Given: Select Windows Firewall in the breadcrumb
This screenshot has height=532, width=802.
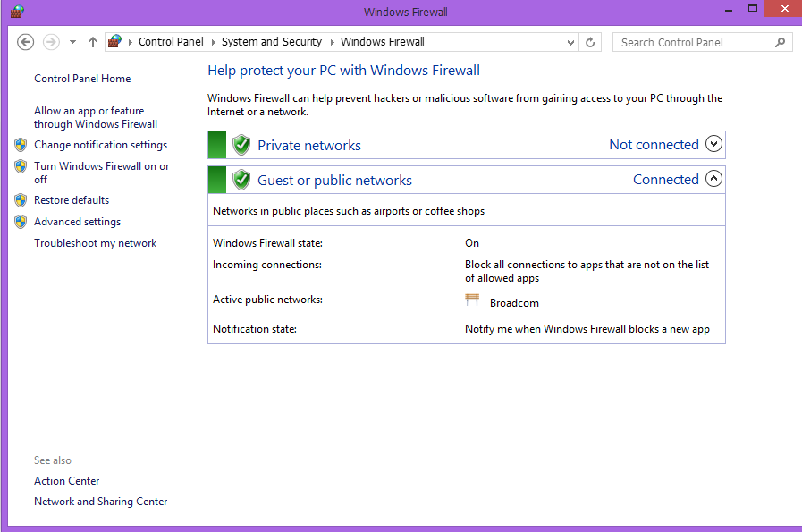Looking at the screenshot, I should tap(383, 42).
